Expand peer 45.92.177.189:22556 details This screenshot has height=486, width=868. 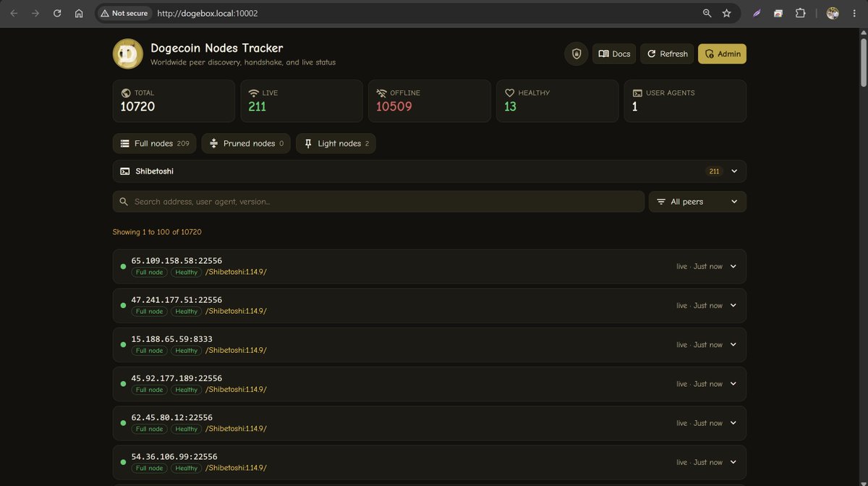point(733,383)
